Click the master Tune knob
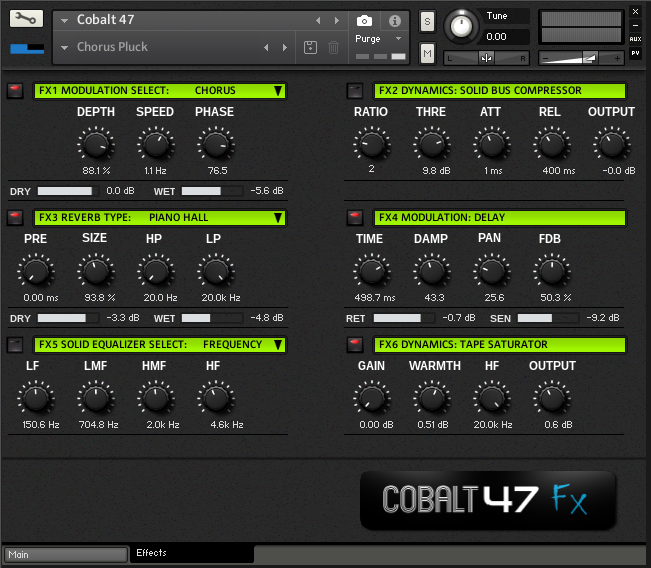Screen dimensions: 651x568 pyautogui.click(x=461, y=26)
